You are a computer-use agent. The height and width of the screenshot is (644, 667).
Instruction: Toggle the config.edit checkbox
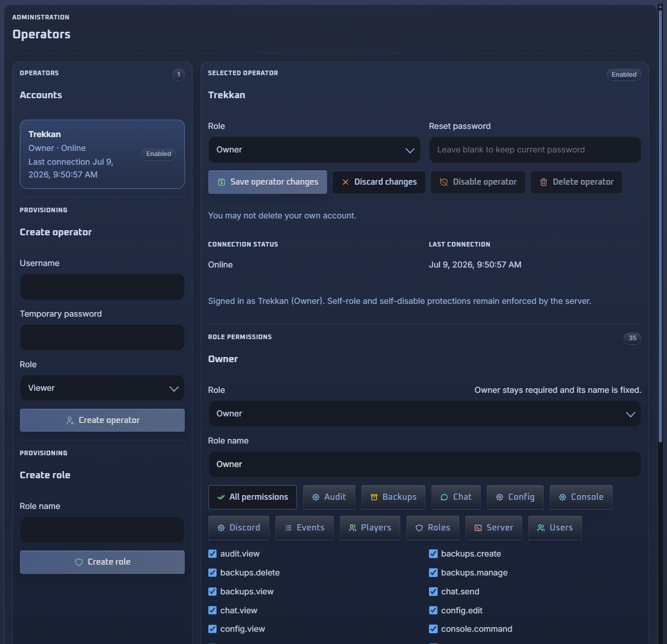click(433, 610)
